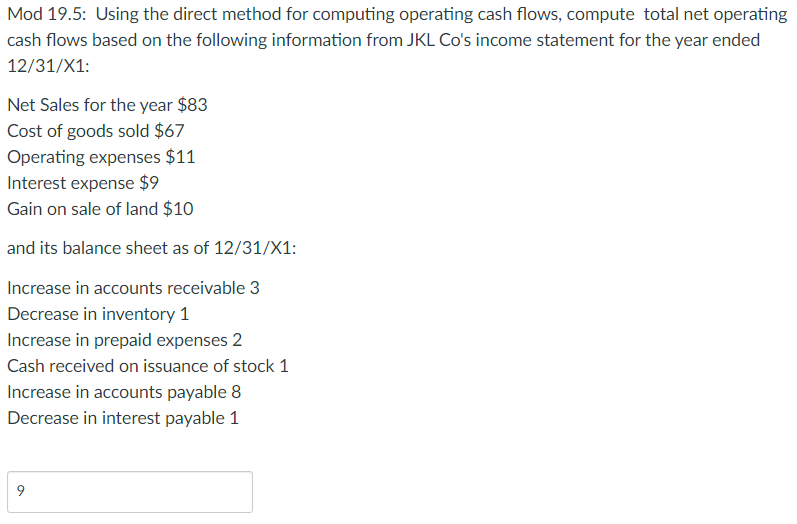
Task: Click the 'Operating expenses $11' line
Action: point(101,157)
